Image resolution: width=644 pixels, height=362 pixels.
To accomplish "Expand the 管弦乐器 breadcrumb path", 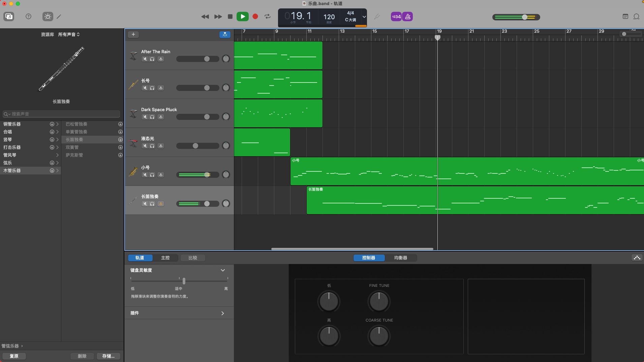I will click(x=12, y=346).
